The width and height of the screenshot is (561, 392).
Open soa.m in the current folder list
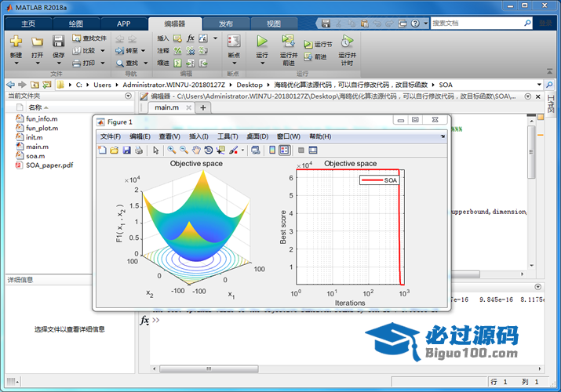tap(35, 156)
